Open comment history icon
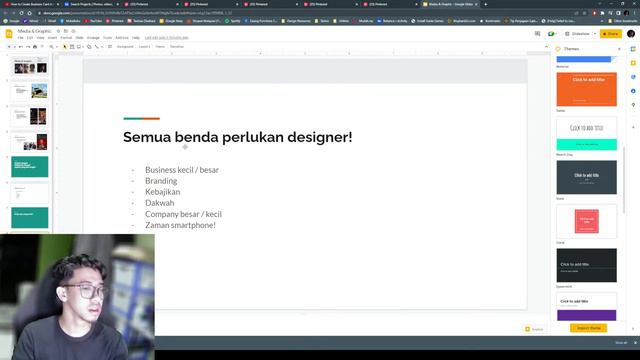Viewport: 640px width, 360px height. [x=537, y=34]
